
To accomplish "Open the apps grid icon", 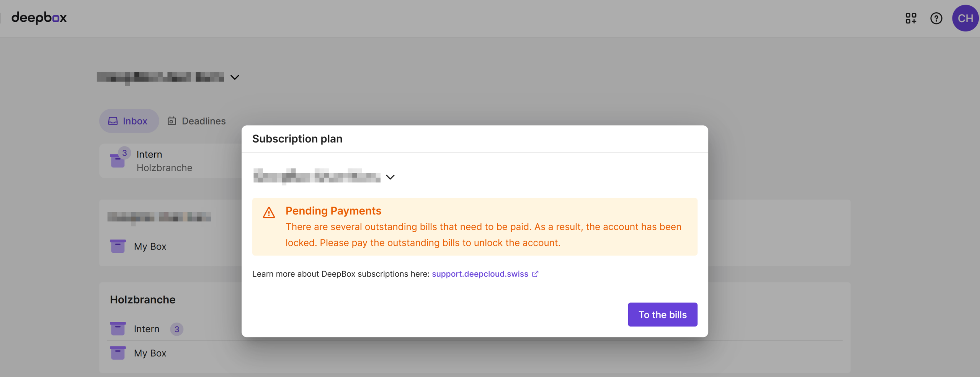I will [911, 18].
